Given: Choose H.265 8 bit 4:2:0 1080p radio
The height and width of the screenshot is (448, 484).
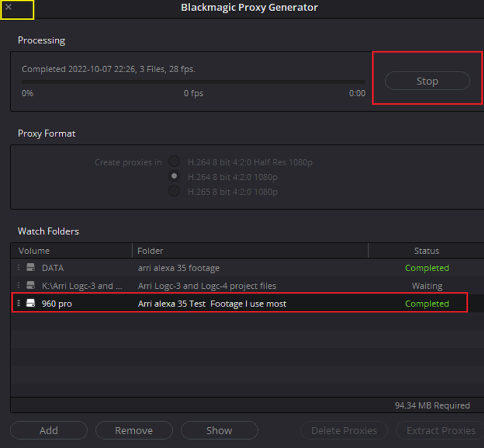Looking at the screenshot, I should pos(174,191).
